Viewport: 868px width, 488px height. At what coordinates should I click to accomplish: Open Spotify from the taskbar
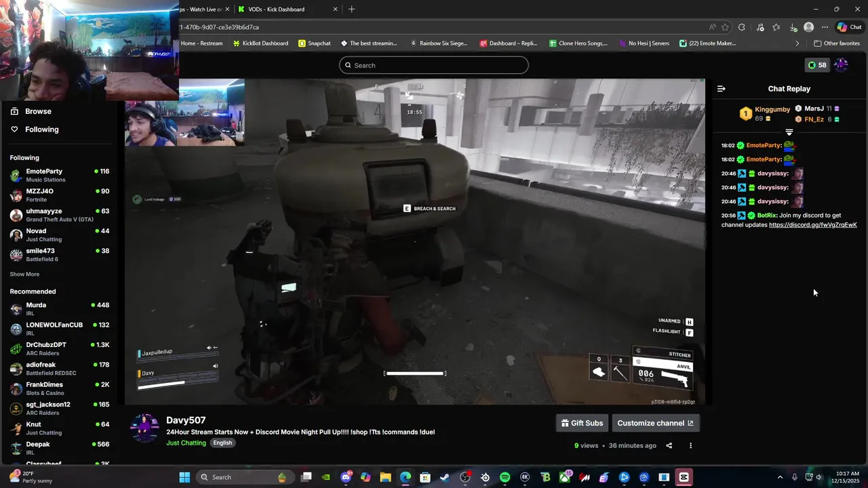click(x=505, y=477)
